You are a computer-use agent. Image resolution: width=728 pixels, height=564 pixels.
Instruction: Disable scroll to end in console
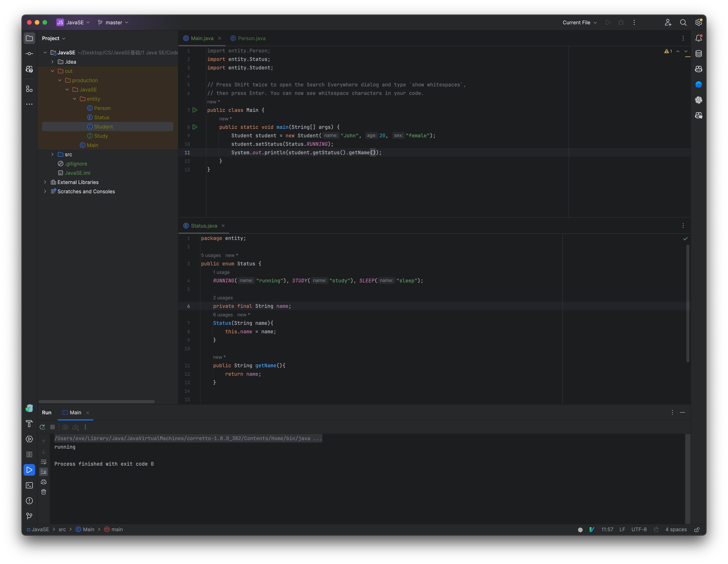pyautogui.click(x=44, y=472)
